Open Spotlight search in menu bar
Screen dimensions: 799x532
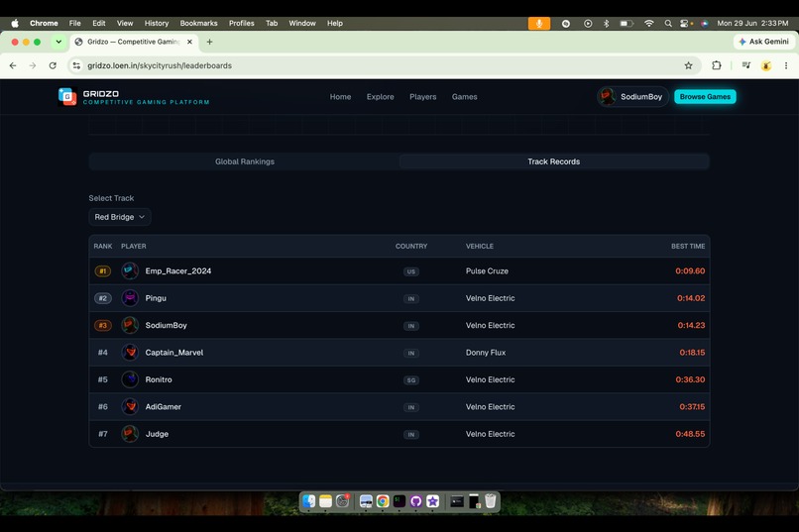[667, 24]
